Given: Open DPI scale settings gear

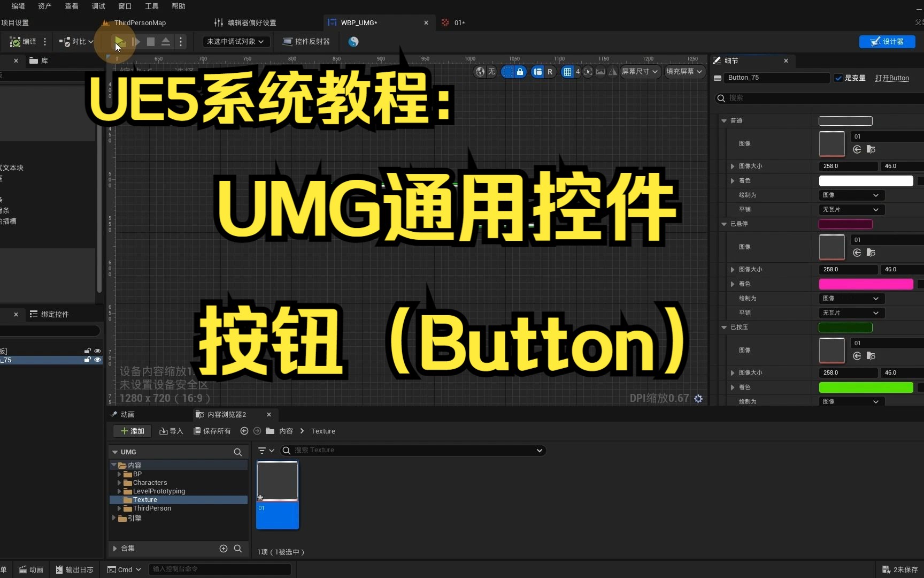Looking at the screenshot, I should pos(698,398).
